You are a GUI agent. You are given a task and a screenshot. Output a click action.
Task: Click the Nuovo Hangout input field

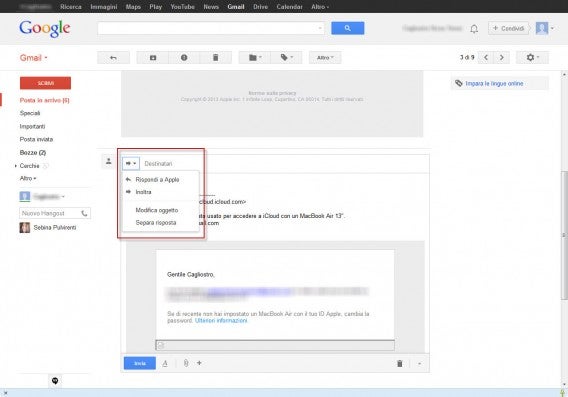(50, 213)
